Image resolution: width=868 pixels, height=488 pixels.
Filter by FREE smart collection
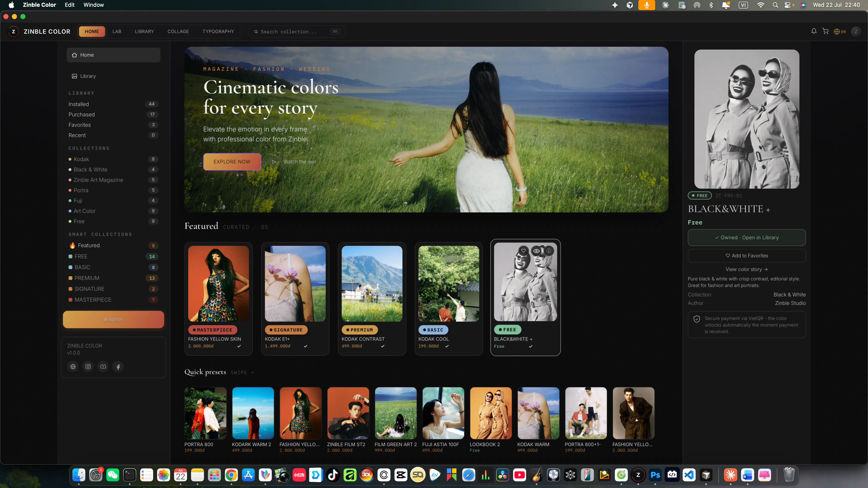113,256
